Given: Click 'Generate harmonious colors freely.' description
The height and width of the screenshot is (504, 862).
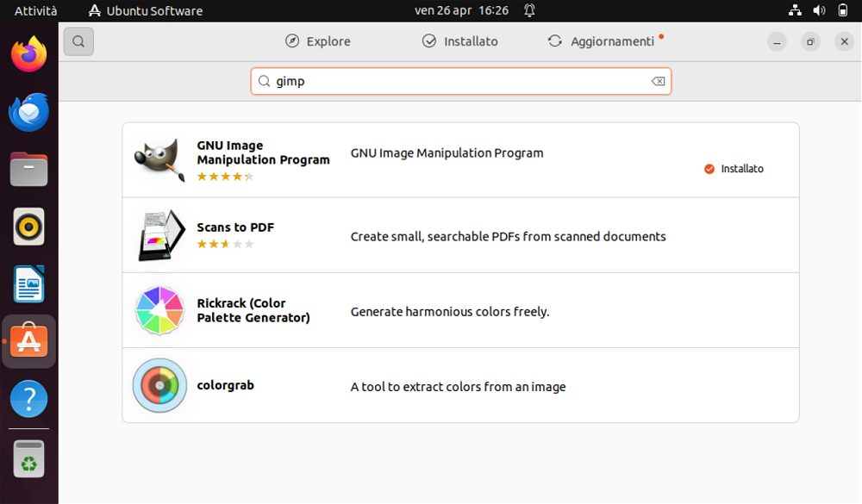Looking at the screenshot, I should pyautogui.click(x=450, y=312).
